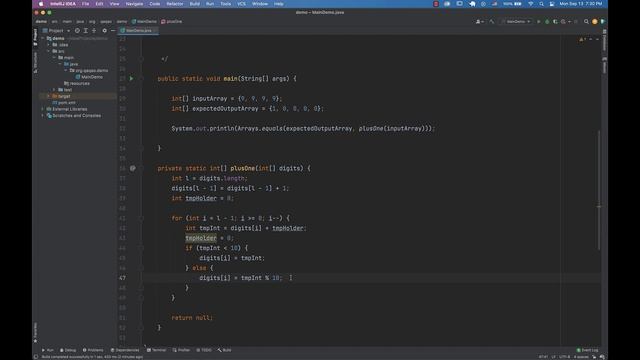
Task: Collapse the src folder
Action: coord(49,51)
